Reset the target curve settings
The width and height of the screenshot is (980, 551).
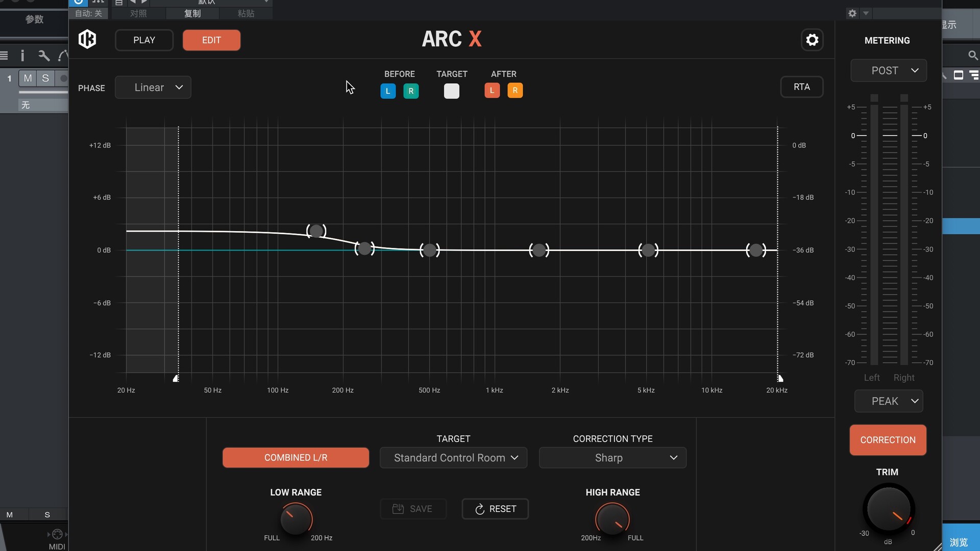point(495,509)
